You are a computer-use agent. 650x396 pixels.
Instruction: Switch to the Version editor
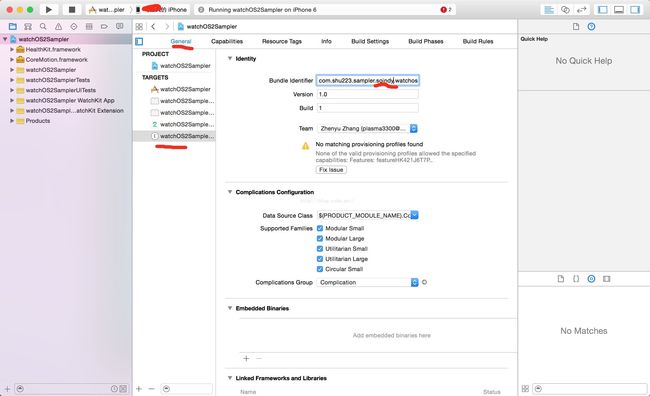[x=581, y=10]
